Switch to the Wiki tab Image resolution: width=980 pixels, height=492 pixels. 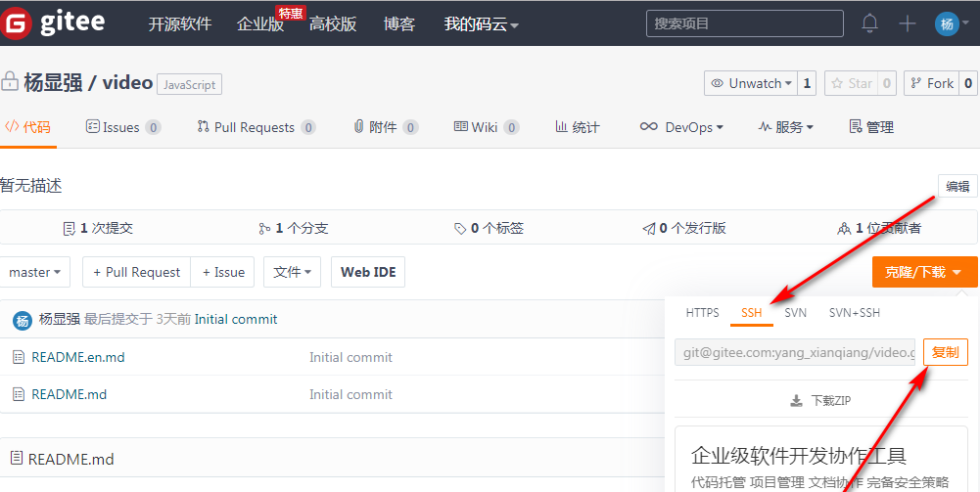pyautogui.click(x=487, y=127)
